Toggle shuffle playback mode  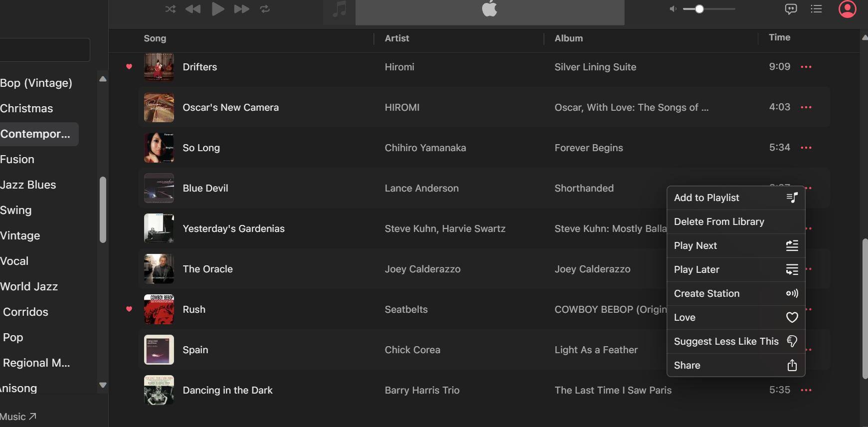click(171, 9)
